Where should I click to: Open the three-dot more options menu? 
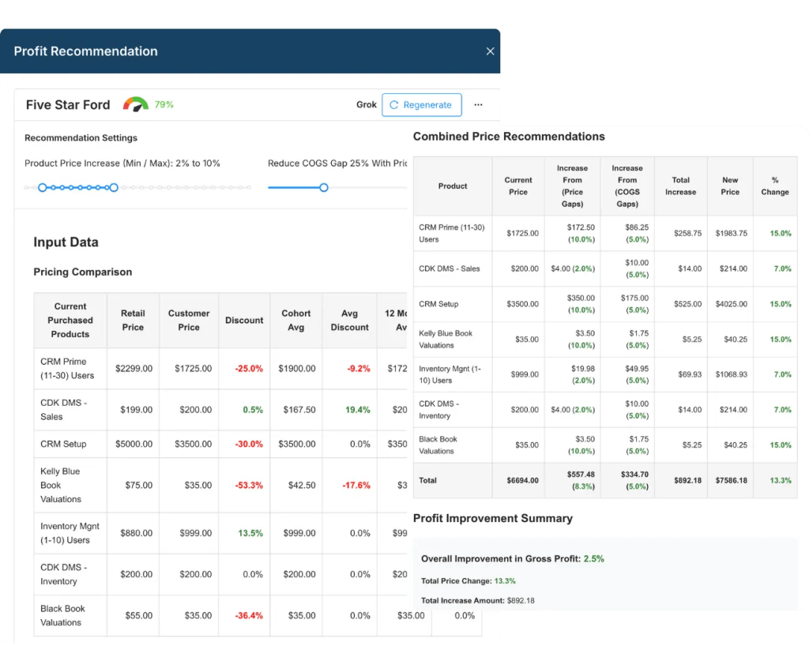point(478,104)
